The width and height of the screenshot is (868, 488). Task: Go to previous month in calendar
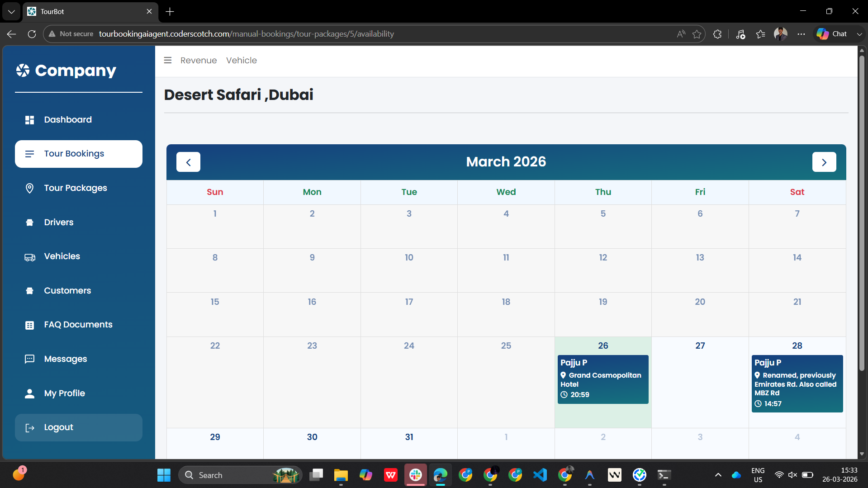[188, 162]
